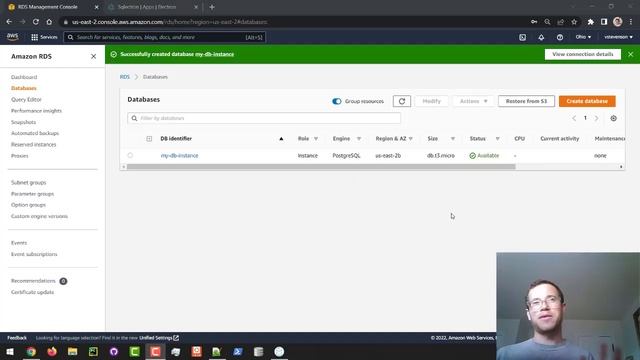Sort by Role column

(x=316, y=139)
